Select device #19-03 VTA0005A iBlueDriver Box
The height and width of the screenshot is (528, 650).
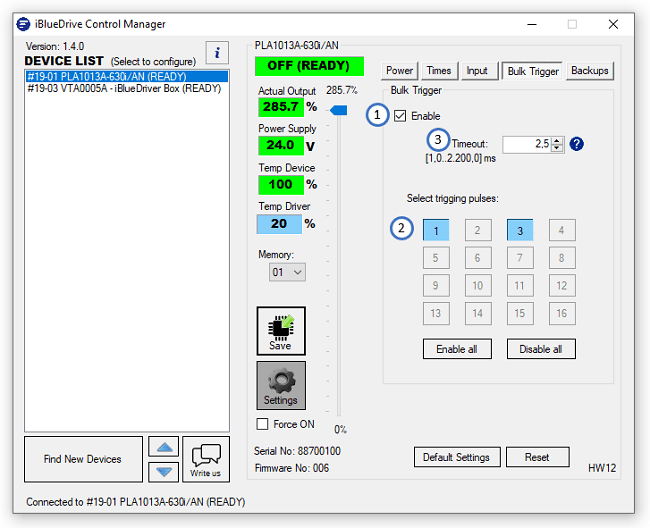coord(126,88)
